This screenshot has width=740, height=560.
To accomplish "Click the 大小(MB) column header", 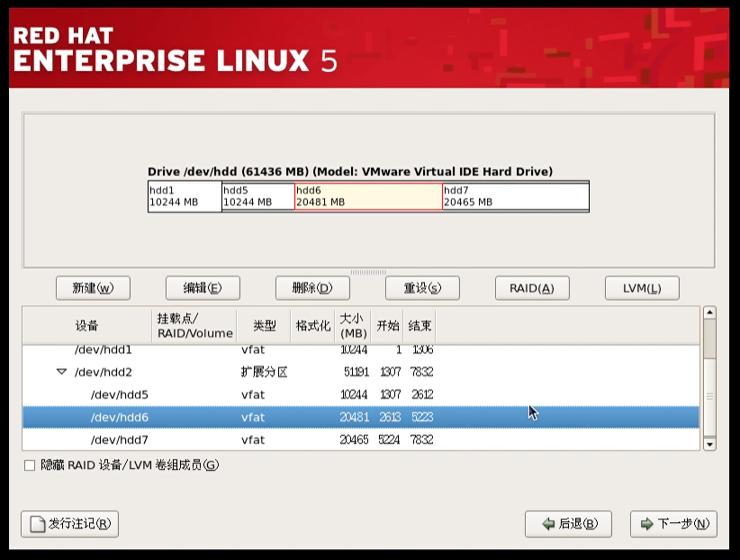I will (x=353, y=325).
